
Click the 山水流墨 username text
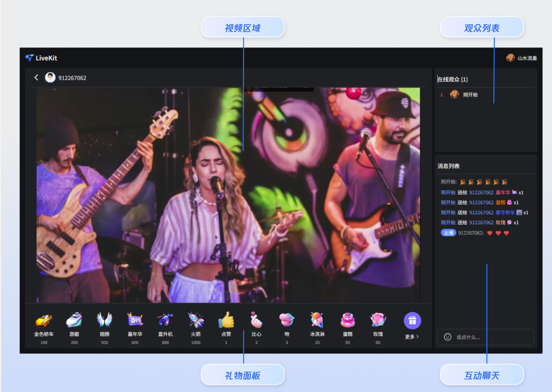tap(527, 58)
